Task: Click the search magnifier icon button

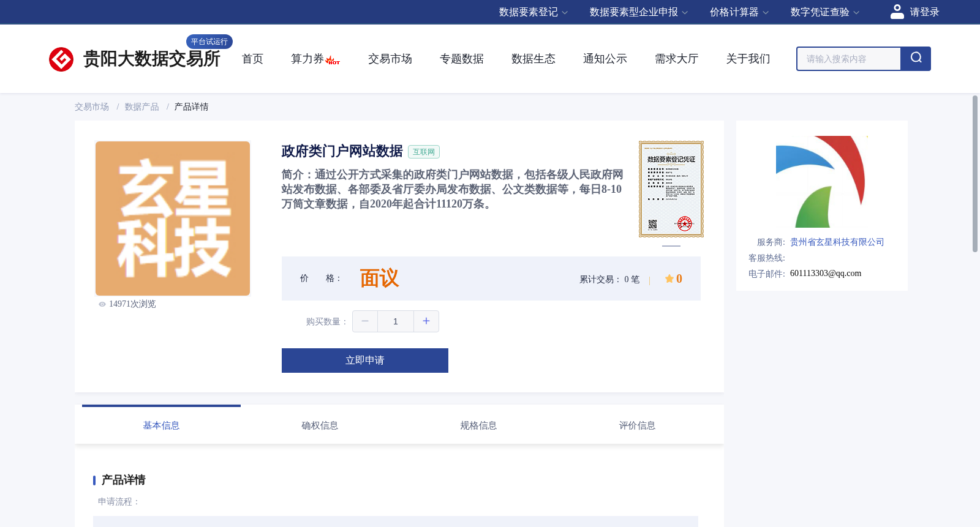Action: 916,59
